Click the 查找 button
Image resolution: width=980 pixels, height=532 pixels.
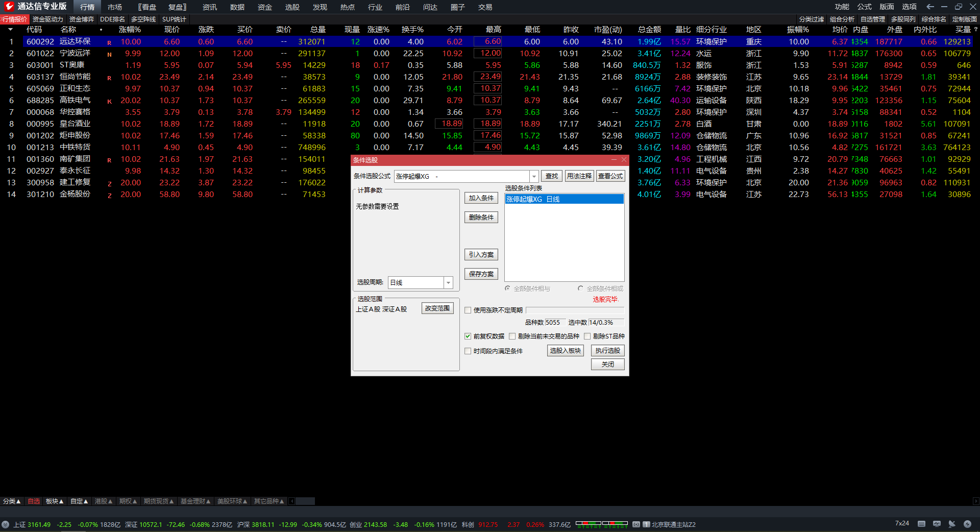[552, 176]
